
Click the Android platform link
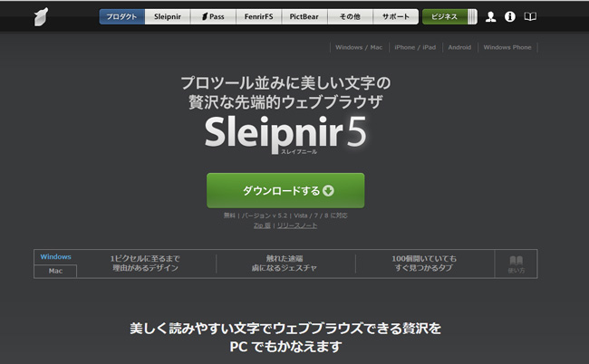tap(459, 47)
